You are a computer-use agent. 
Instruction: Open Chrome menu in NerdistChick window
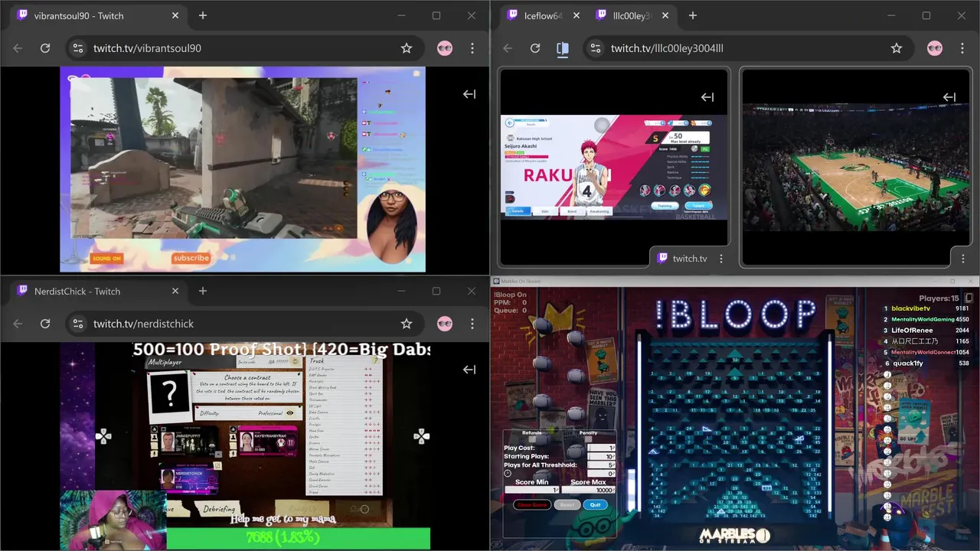472,324
